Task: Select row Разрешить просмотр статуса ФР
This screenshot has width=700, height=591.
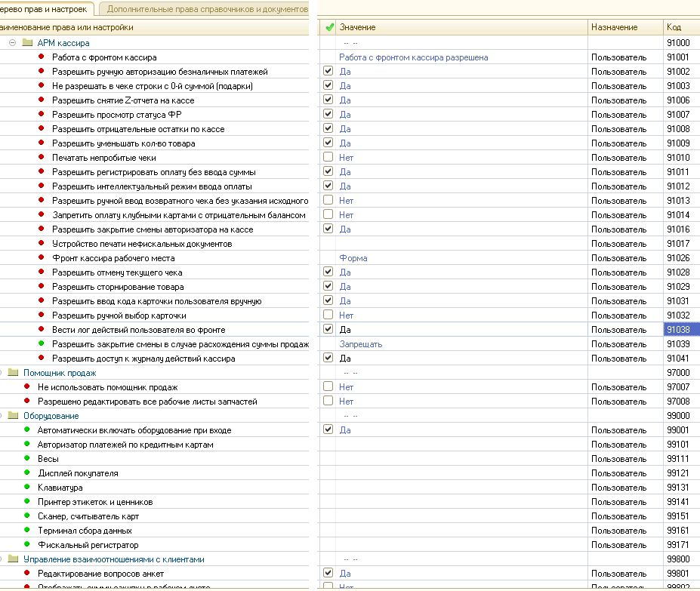Action: pyautogui.click(x=117, y=115)
